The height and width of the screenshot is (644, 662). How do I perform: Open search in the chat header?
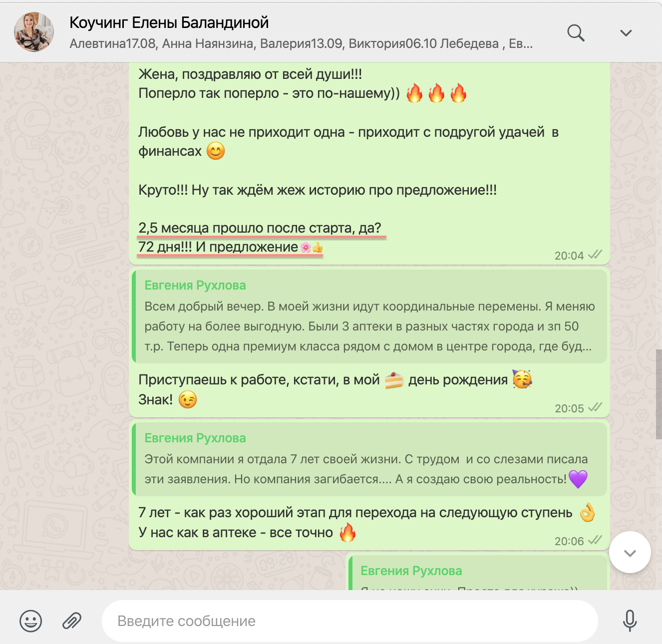pos(576,33)
